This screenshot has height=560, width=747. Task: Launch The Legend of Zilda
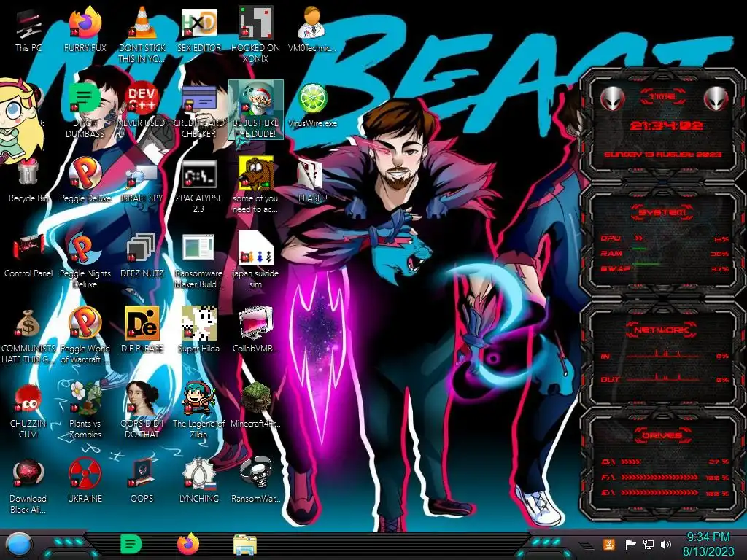click(x=198, y=411)
